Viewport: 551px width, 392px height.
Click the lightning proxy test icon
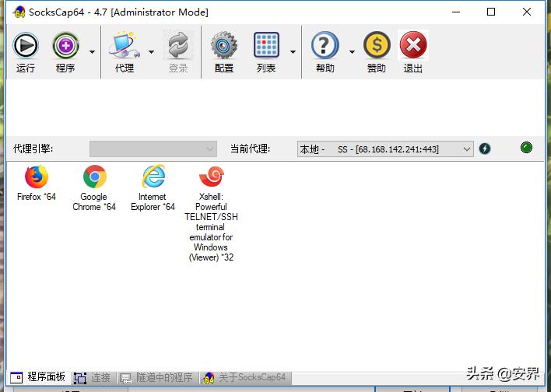pyautogui.click(x=485, y=149)
